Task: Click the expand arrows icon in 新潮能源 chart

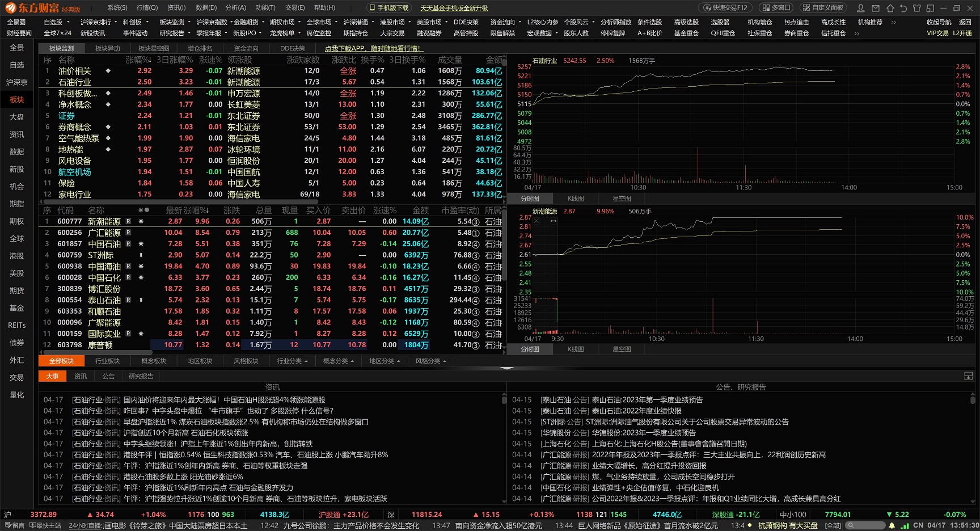Action: click(553, 221)
